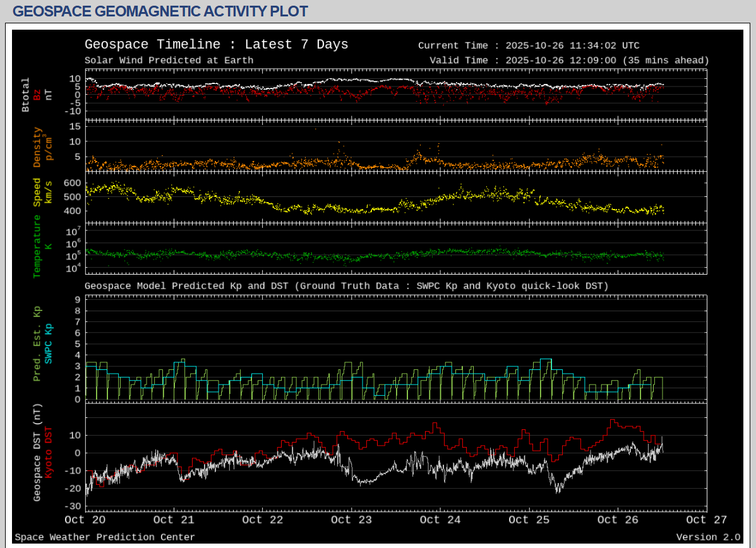Click the red Kyoto DST axis label
This screenshot has width=756, height=548.
(49, 453)
